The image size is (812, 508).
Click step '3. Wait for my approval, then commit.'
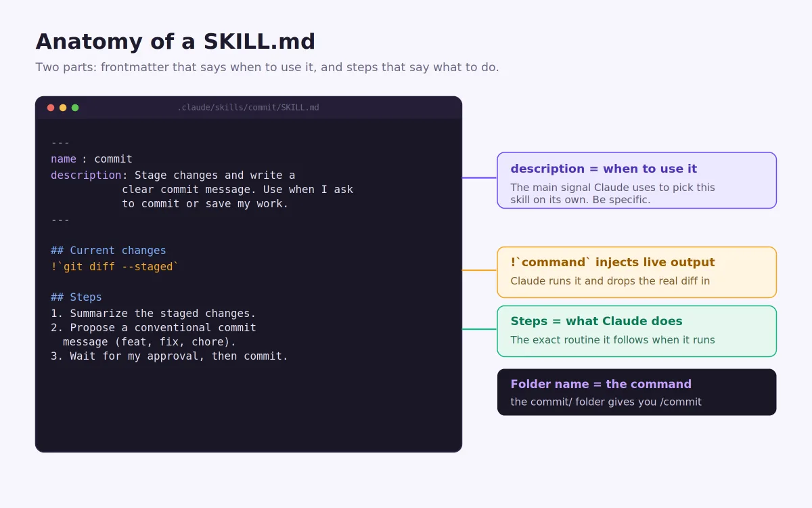(170, 356)
